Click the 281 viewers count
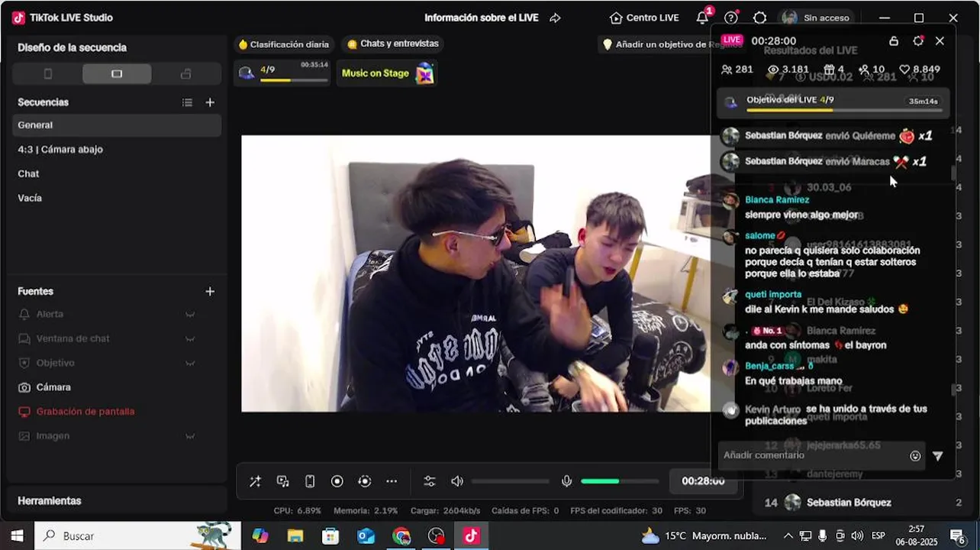Image resolution: width=980 pixels, height=550 pixels. click(737, 70)
